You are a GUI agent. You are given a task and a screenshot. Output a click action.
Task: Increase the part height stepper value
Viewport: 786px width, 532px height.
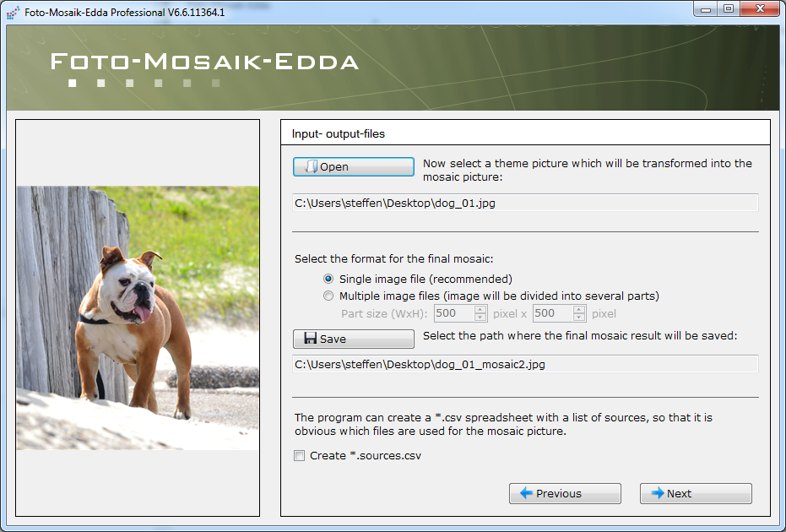click(579, 309)
